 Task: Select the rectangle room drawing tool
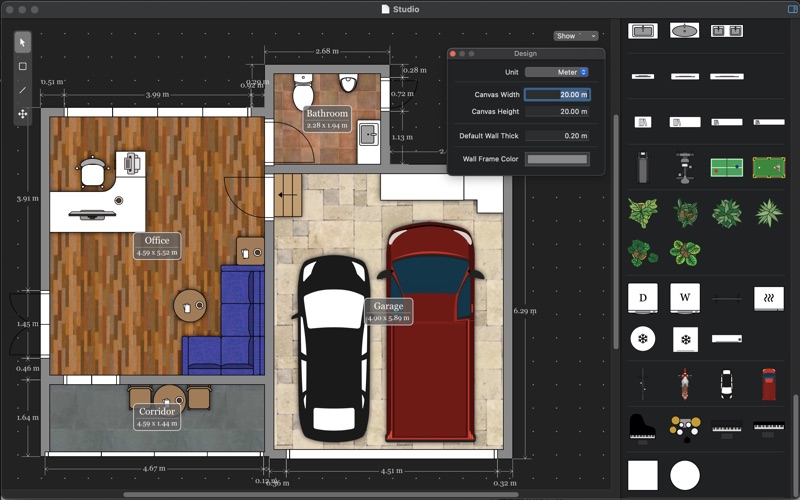click(x=22, y=66)
